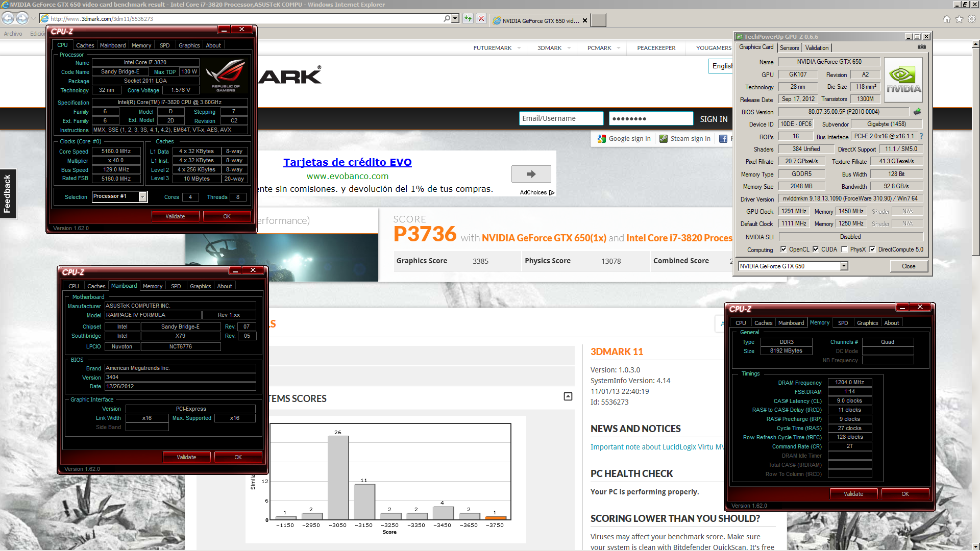Screen dimensions: 980x551
Task: Click the page scrollbar up arrow
Action: point(975,44)
